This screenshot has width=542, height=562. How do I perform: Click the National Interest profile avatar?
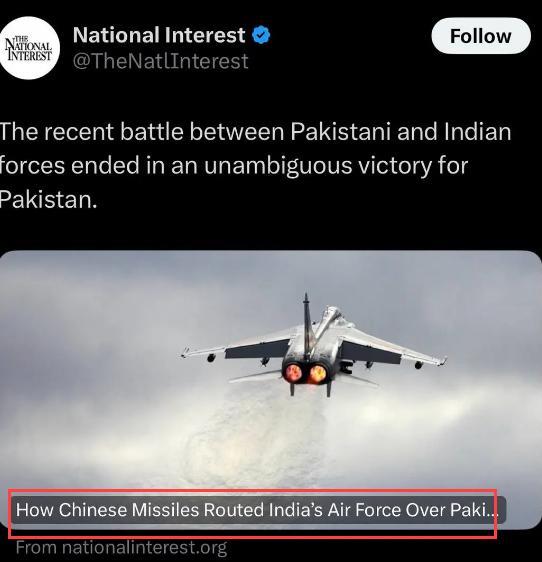tap(29, 48)
